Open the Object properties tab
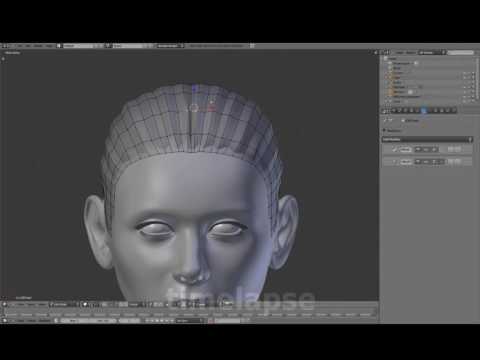The height and width of the screenshot is (360, 480). pos(412,110)
